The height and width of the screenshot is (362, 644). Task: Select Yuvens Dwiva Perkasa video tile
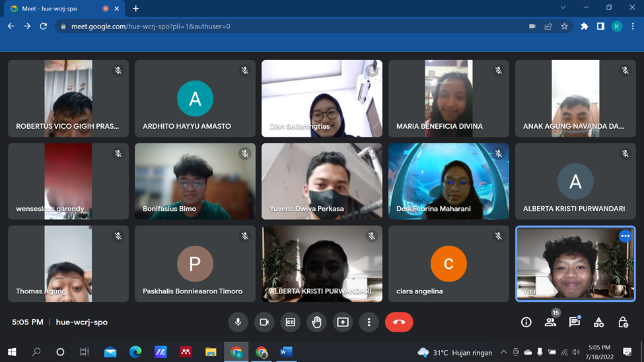[x=322, y=181]
